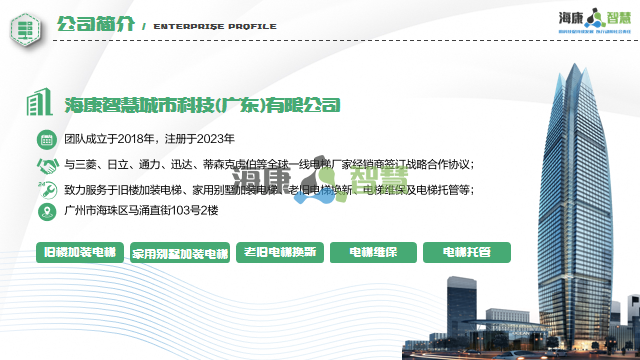
Task: Click the central 海康智慧 watermark logo
Action: pyautogui.click(x=320, y=180)
